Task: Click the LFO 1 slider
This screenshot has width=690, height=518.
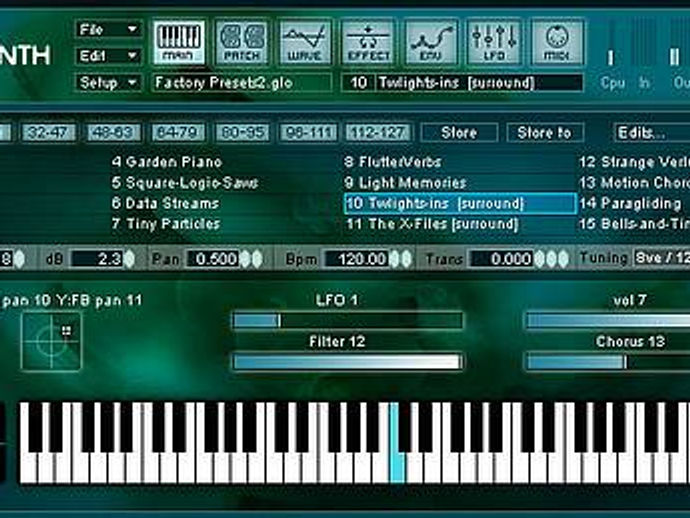Action: point(348,320)
